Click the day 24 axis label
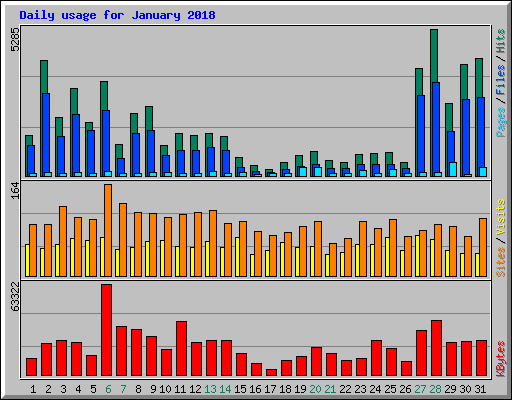This screenshot has width=512, height=400. point(375,389)
